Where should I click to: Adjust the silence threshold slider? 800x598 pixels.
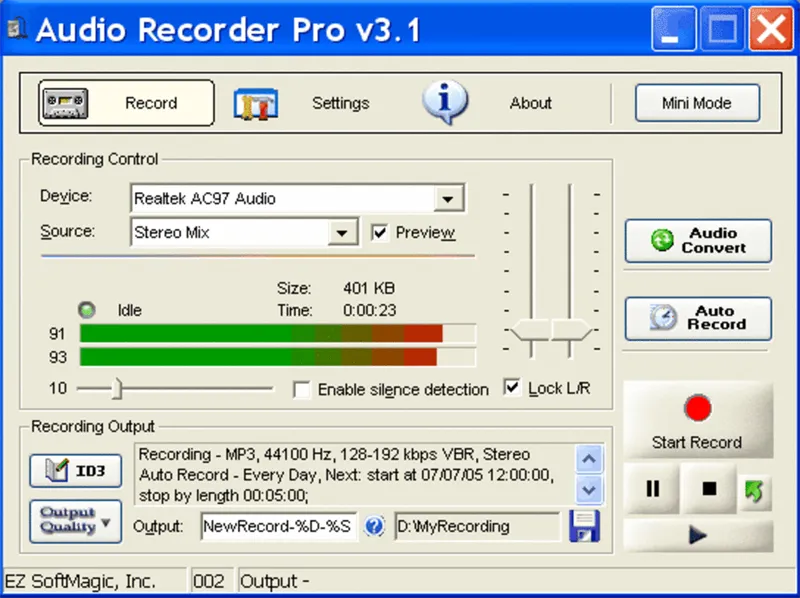[x=117, y=389]
